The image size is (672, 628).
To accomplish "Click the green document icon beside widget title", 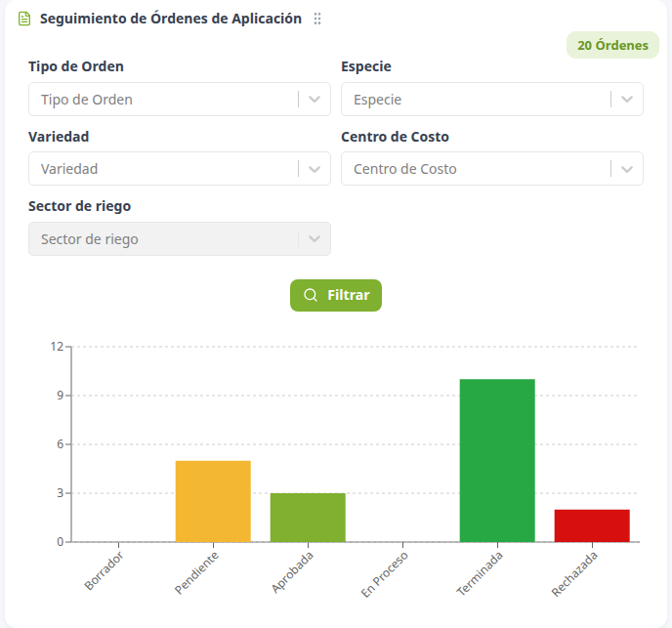I will pos(24,19).
